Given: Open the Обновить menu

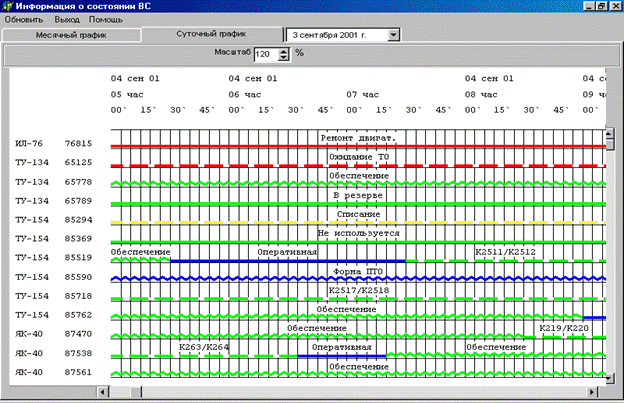Looking at the screenshot, I should coord(23,20).
